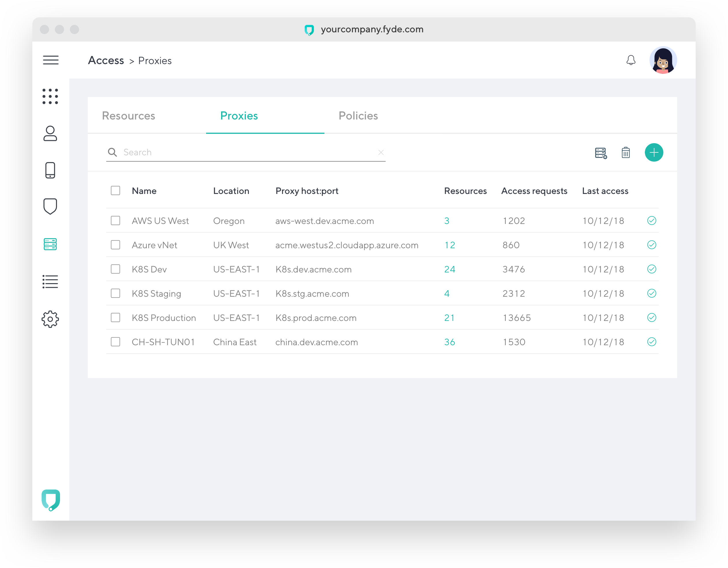Click the access requests value 13665

click(x=516, y=318)
